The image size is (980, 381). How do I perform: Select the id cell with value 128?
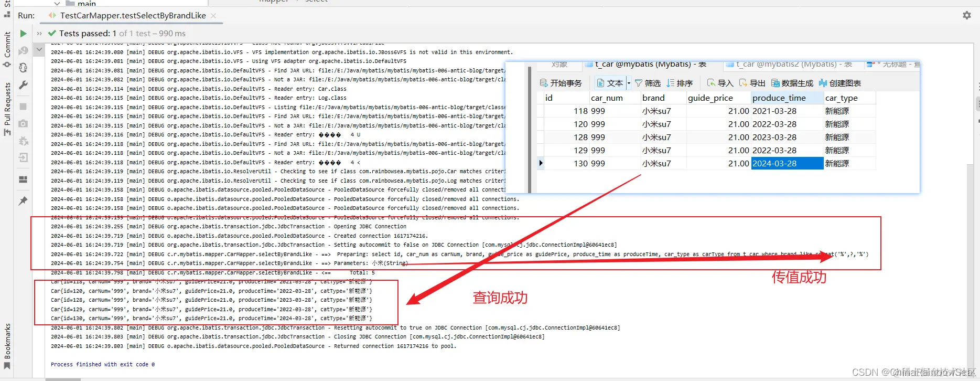pyautogui.click(x=566, y=137)
